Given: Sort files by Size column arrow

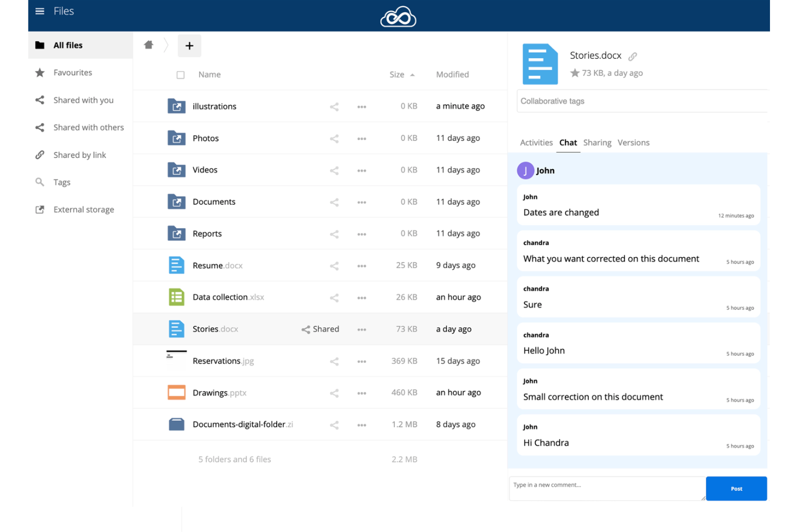Looking at the screenshot, I should [412, 75].
